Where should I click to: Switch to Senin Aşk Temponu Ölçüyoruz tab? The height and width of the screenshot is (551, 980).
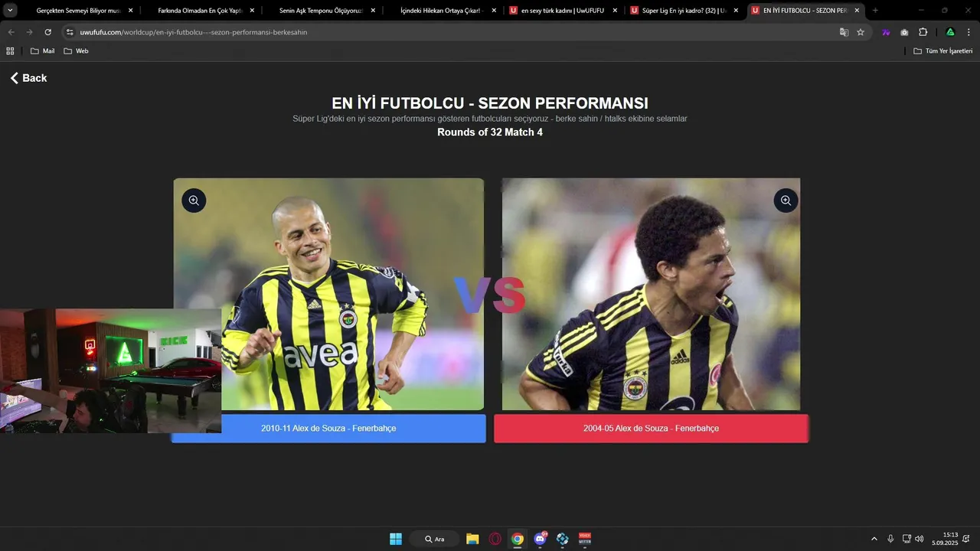pyautogui.click(x=320, y=11)
